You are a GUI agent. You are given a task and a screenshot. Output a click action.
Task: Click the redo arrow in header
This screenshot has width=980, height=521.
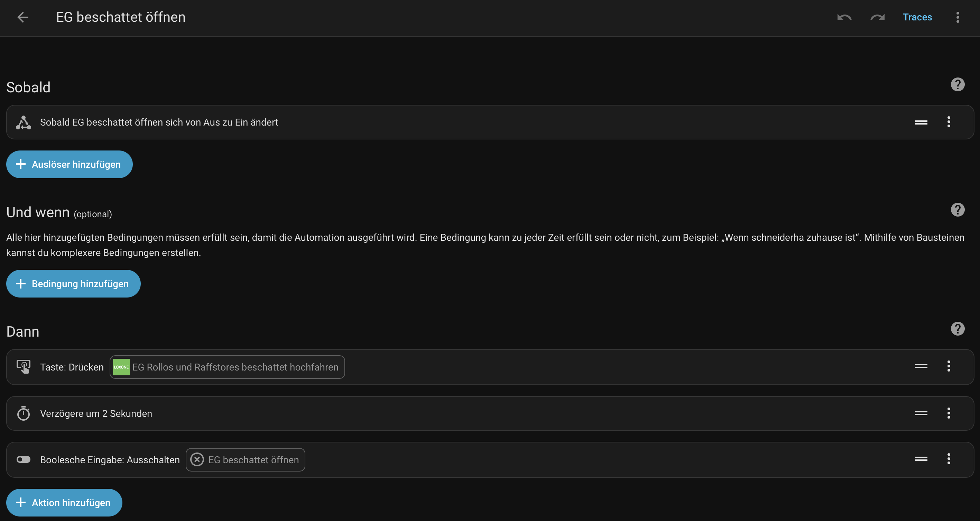tap(877, 17)
